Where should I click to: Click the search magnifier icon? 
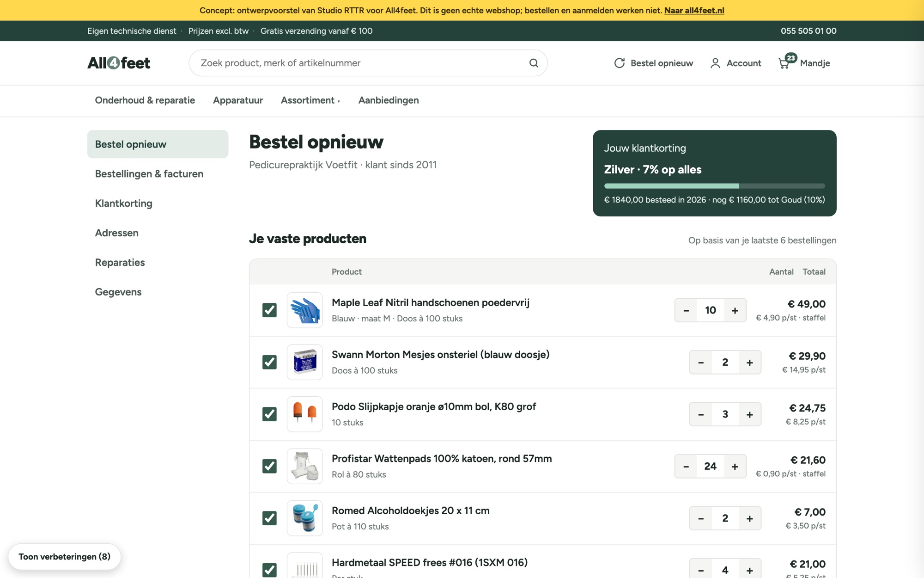coord(534,63)
